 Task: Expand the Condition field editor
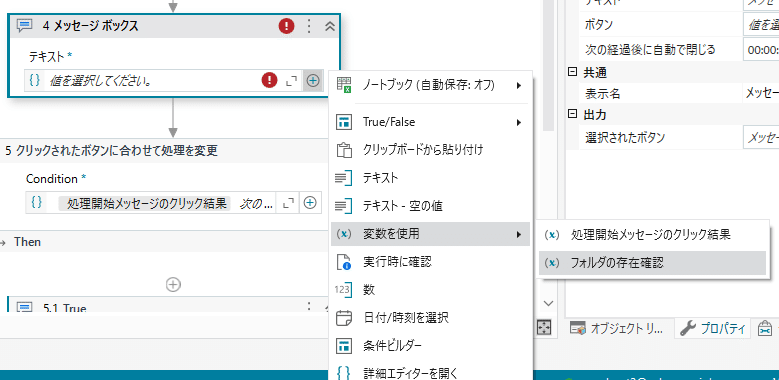[x=288, y=203]
